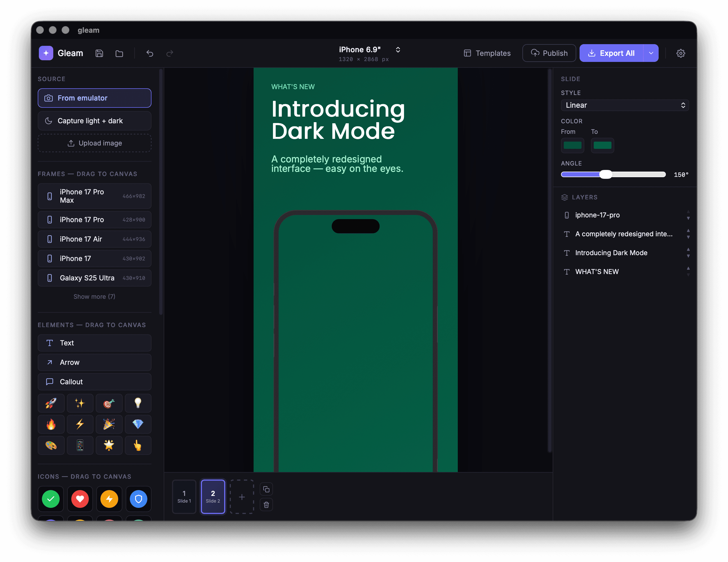Image resolution: width=728 pixels, height=562 pixels.
Task: Open the Linear style dropdown
Action: [625, 106]
